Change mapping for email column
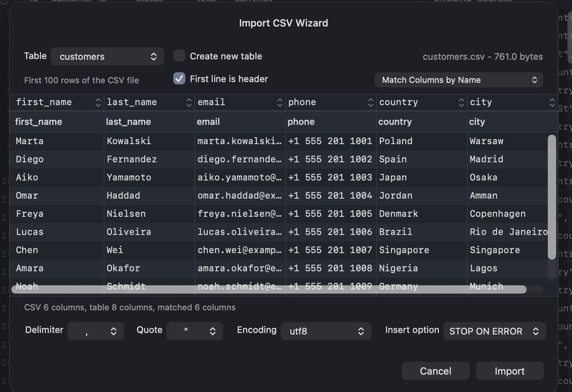 (240, 102)
